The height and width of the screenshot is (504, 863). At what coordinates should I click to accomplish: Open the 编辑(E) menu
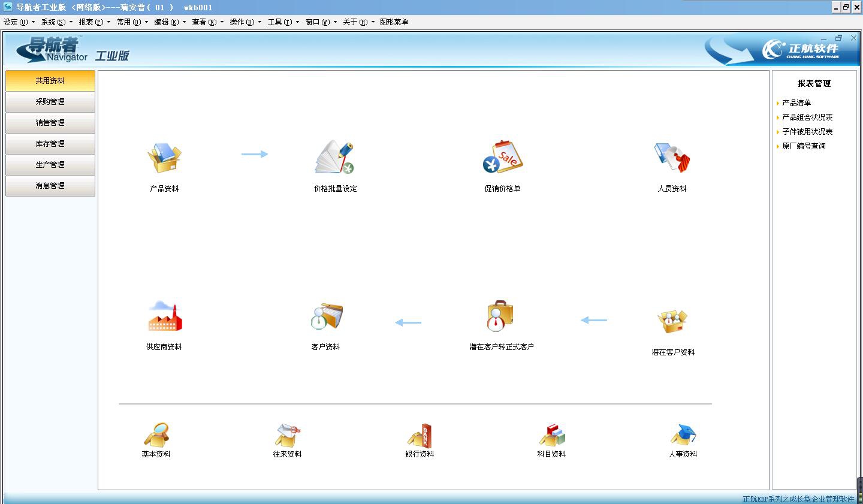[170, 22]
